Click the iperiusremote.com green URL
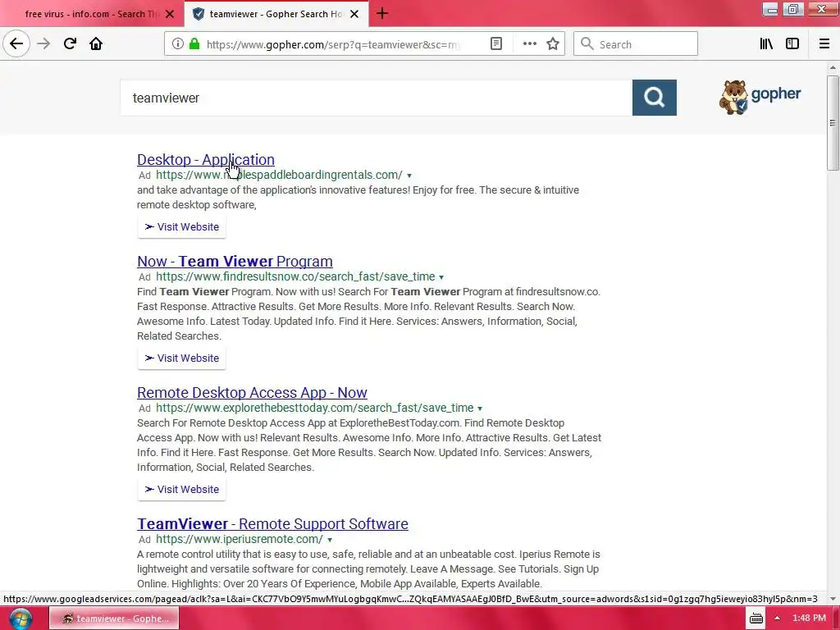 point(240,539)
